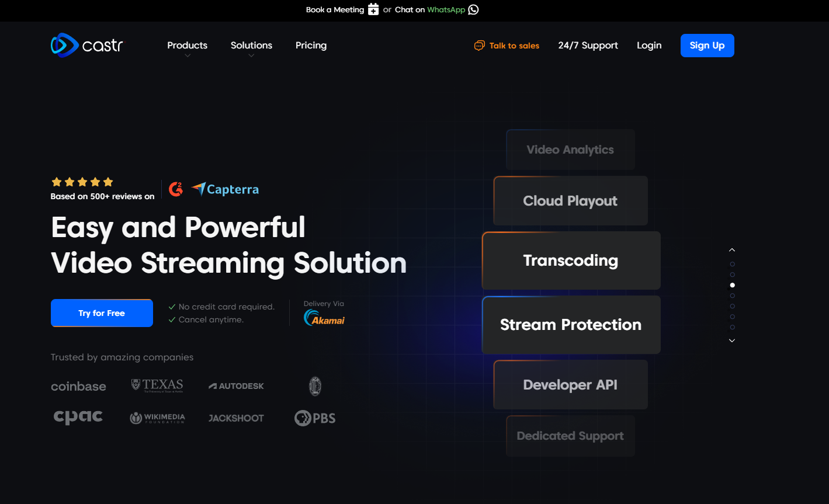The height and width of the screenshot is (504, 829).
Task: Click the PBS logo
Action: coord(315,418)
